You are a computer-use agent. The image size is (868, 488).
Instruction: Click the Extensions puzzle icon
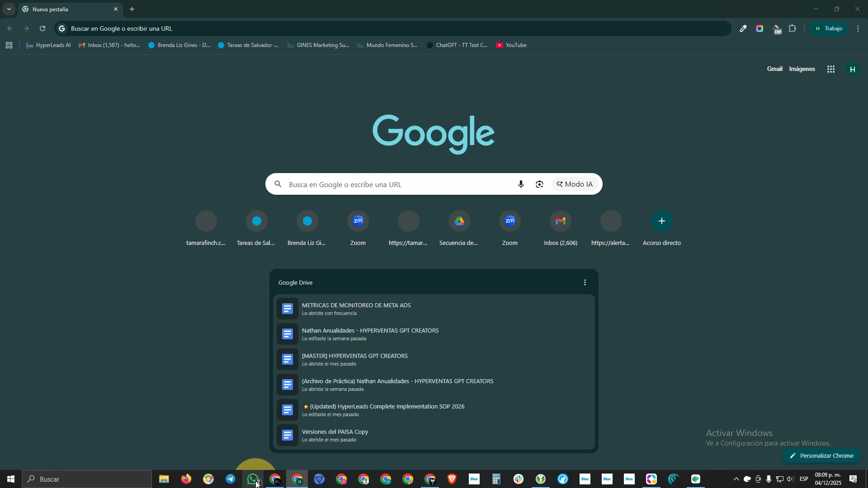(793, 28)
